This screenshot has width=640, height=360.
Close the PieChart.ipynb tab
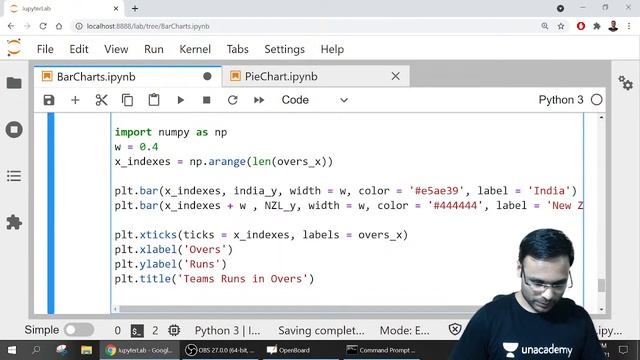(396, 76)
